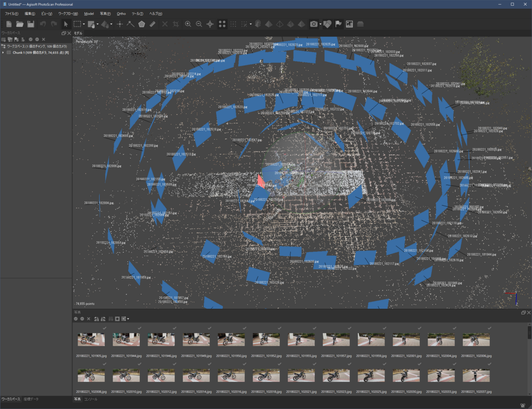Open the ファイル menu

tap(11, 14)
